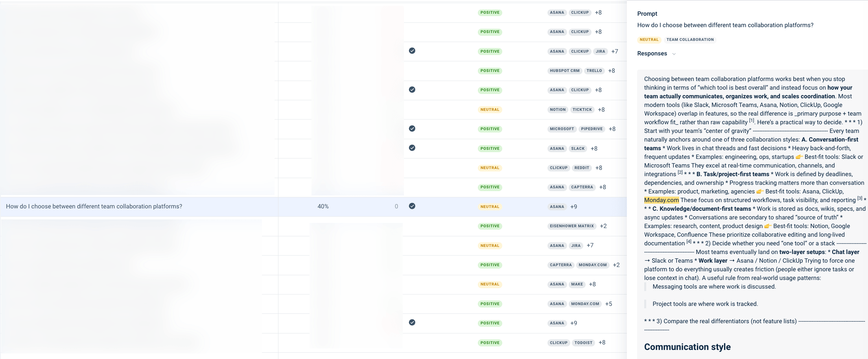
Task: Click checkmark icon in Asana Clickup Jira row
Action: (412, 51)
